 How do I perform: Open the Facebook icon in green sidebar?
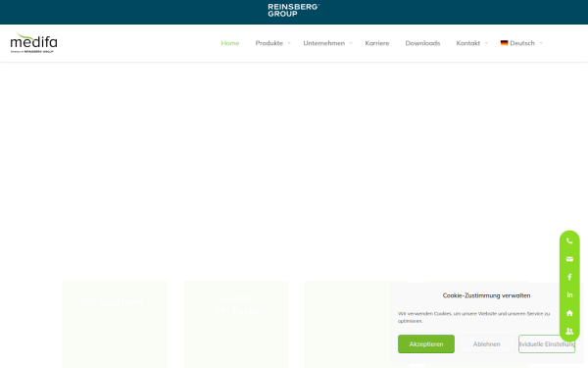[x=569, y=277]
